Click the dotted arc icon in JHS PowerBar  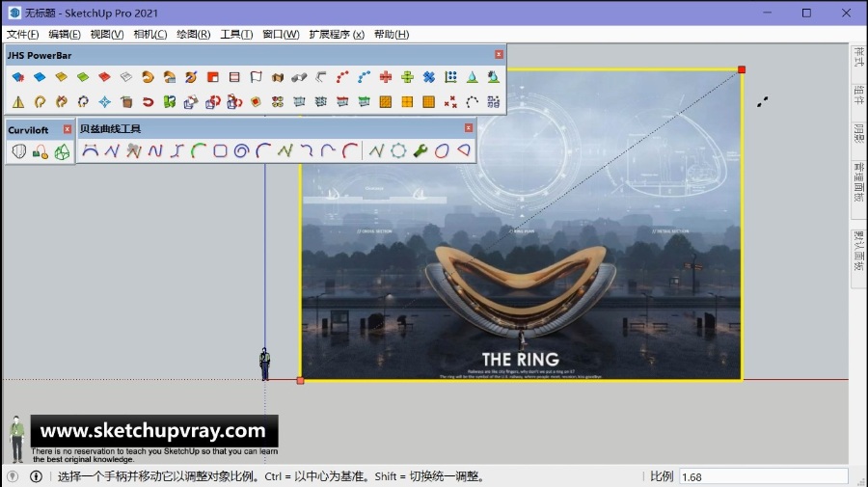pyautogui.click(x=473, y=102)
